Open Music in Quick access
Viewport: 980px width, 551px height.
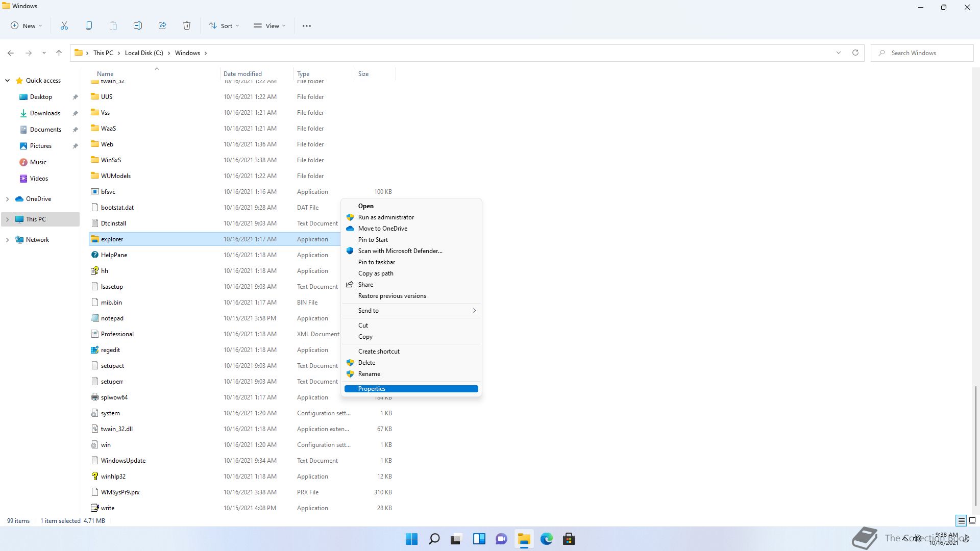click(x=38, y=162)
